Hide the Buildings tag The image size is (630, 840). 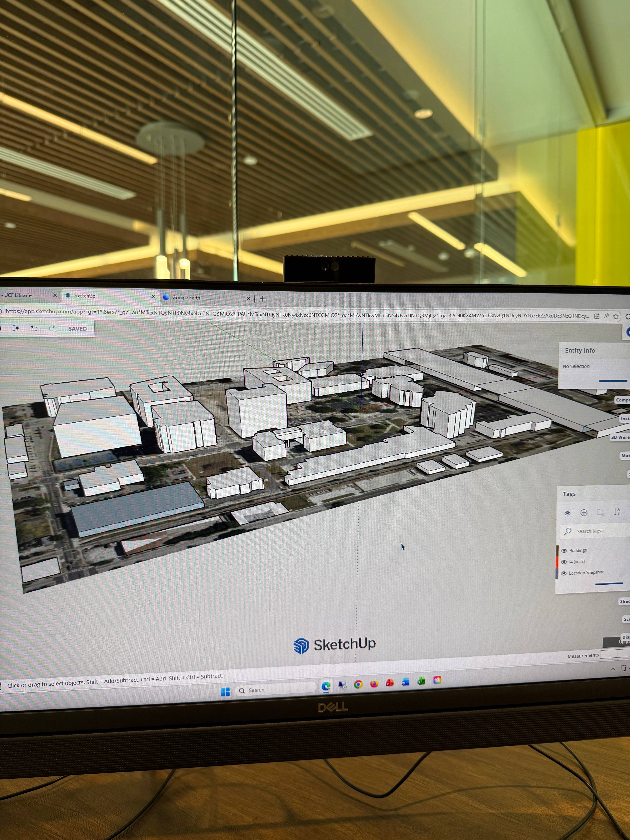click(x=564, y=551)
